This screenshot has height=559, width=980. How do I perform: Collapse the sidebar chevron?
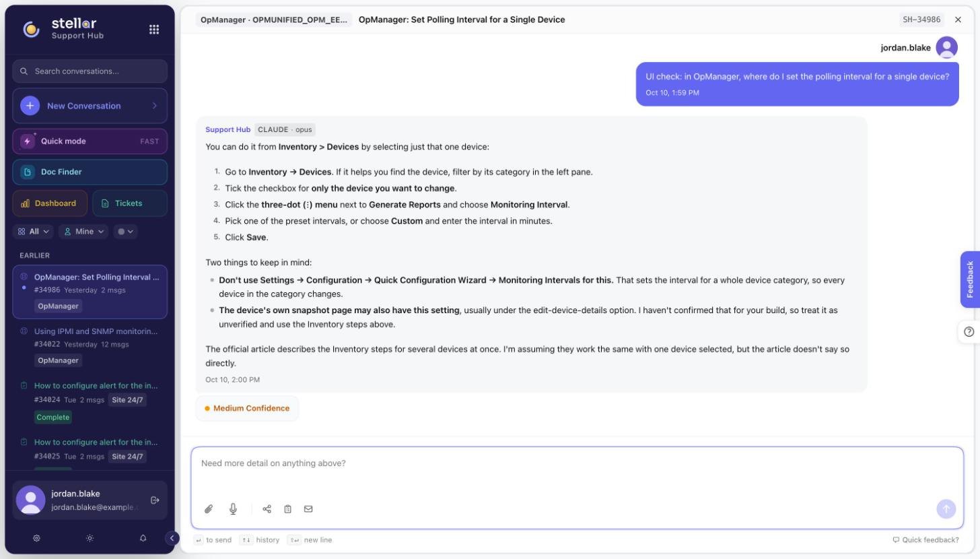point(172,537)
